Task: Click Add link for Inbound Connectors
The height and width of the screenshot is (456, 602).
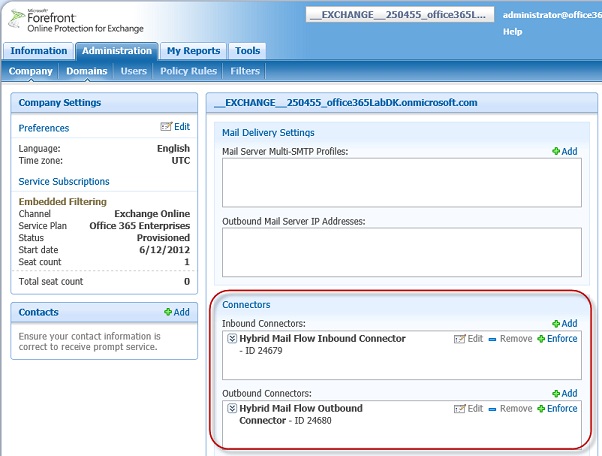Action: (569, 324)
